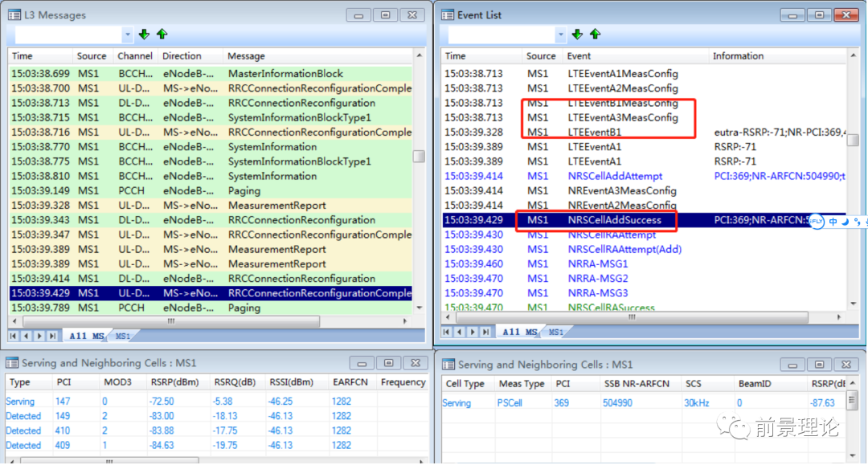Go to first sheet in L3 Messages tab navigator
Viewport: 868px width, 465px height.
(14, 336)
